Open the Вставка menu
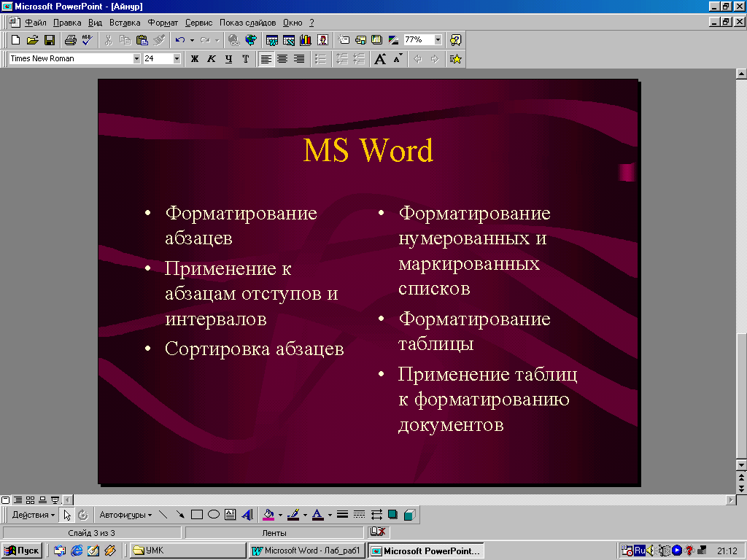The width and height of the screenshot is (747, 560). tap(125, 23)
